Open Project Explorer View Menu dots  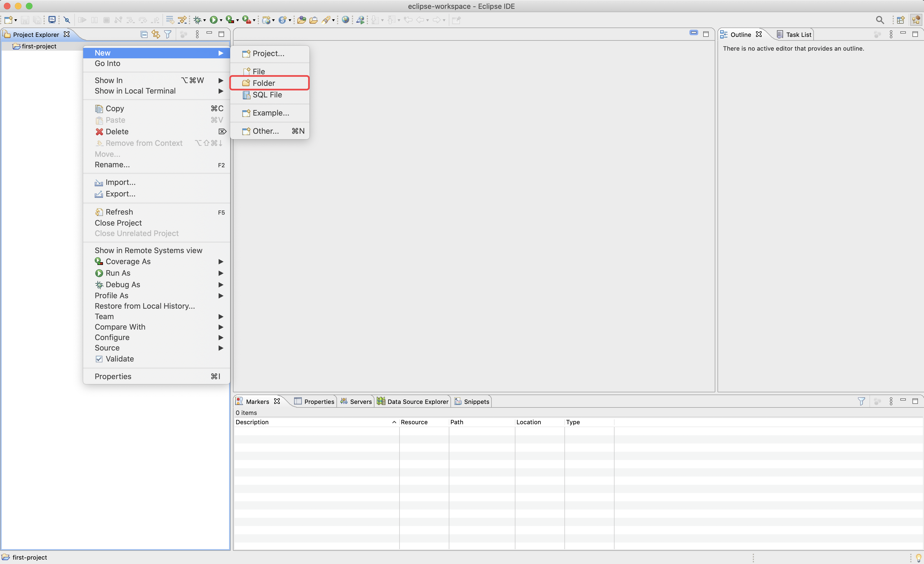click(x=197, y=34)
